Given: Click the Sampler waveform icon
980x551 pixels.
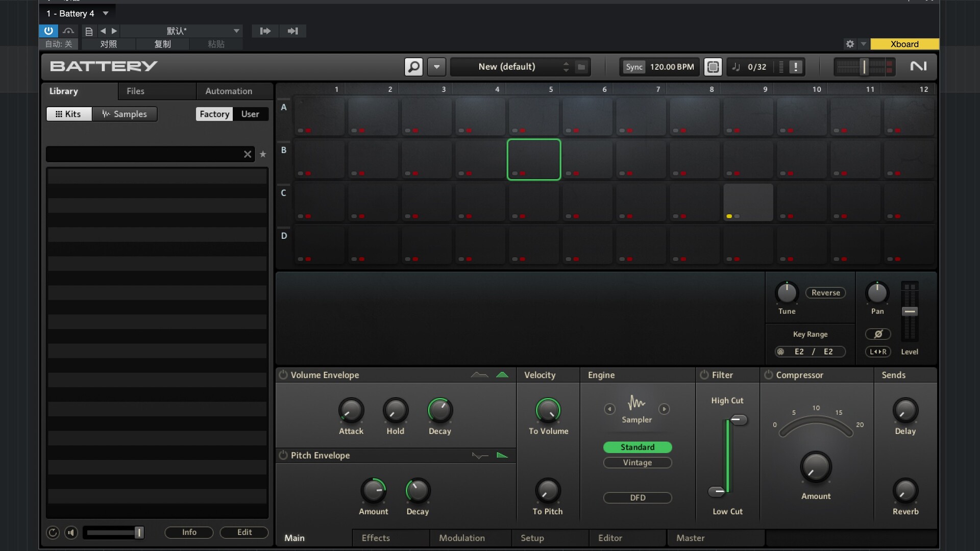Looking at the screenshot, I should [636, 403].
